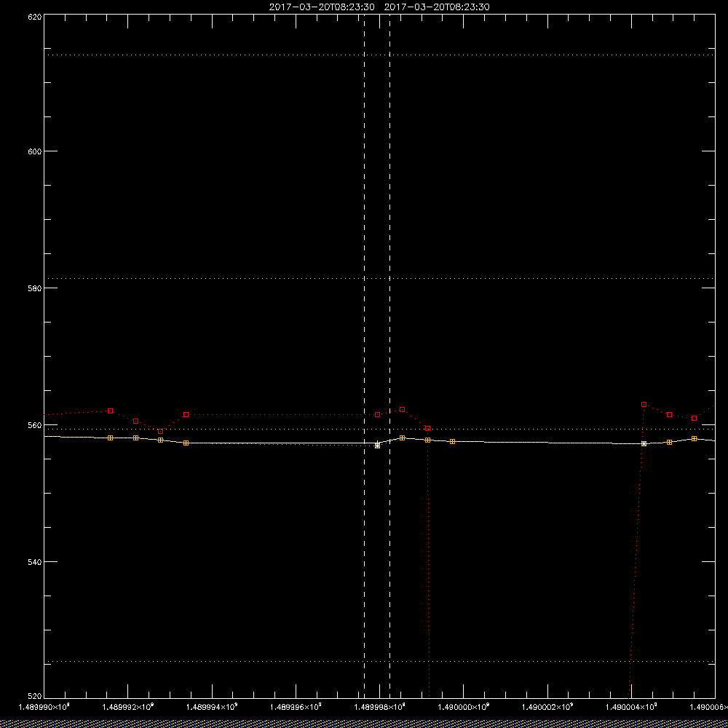Select the rightmost orange square data point
728x728 pixels.
coord(694,439)
